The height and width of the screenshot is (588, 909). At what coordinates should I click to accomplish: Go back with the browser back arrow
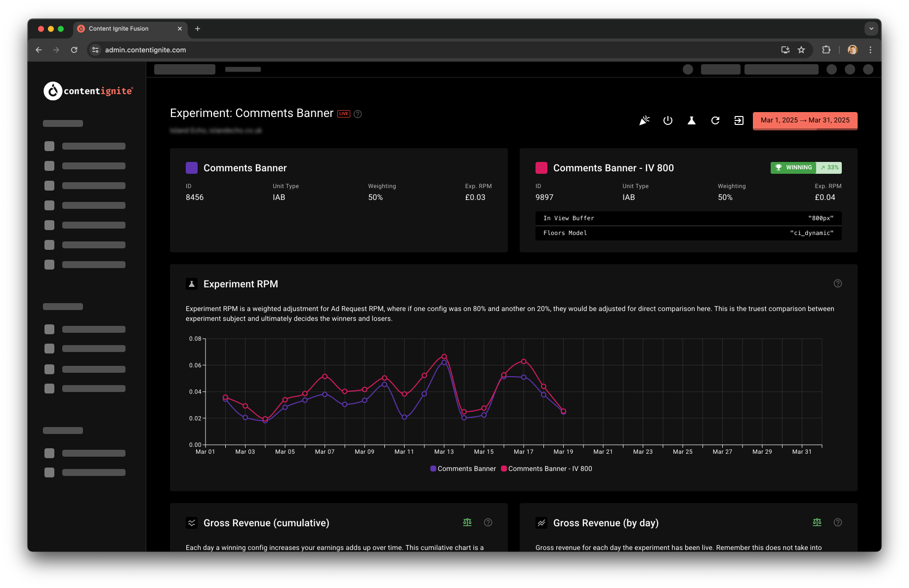(39, 50)
